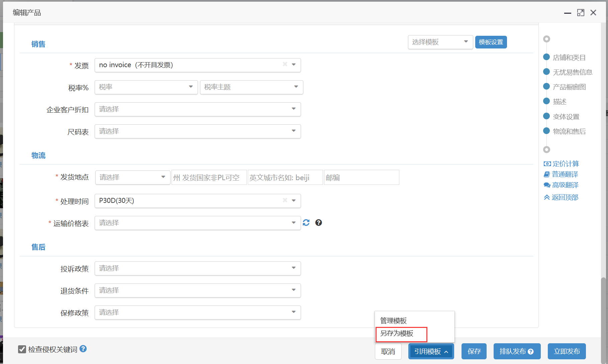This screenshot has height=364, width=608.
Task: Choose 管理模板 in the popup menu
Action: click(394, 321)
